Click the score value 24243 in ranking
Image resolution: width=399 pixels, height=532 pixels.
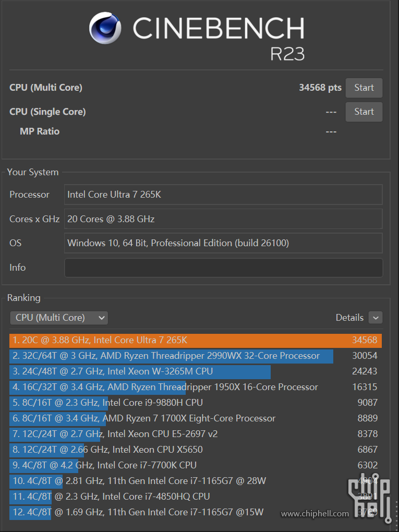365,371
